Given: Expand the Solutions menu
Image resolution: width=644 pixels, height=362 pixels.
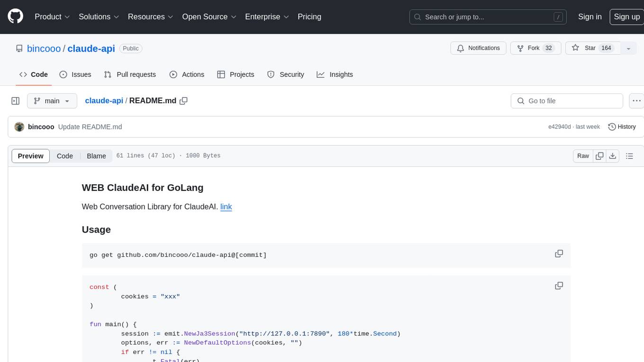Looking at the screenshot, I should tap(98, 17).
